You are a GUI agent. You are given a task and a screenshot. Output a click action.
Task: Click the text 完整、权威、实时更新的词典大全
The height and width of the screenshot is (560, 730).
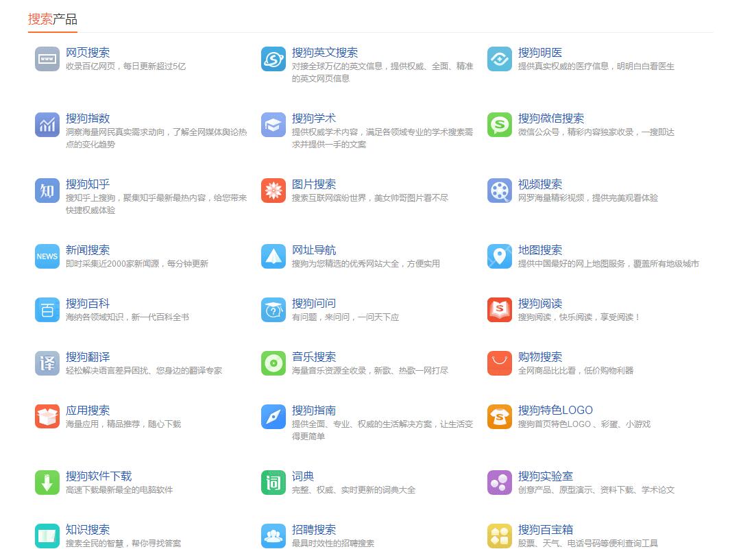click(x=354, y=489)
